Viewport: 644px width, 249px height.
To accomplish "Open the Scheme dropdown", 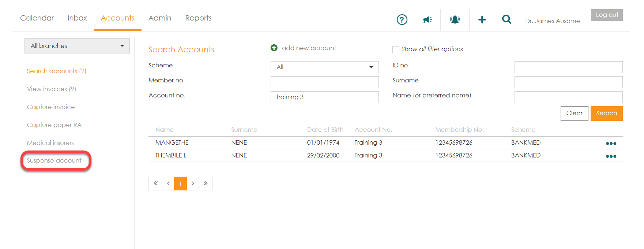I will tap(324, 67).
